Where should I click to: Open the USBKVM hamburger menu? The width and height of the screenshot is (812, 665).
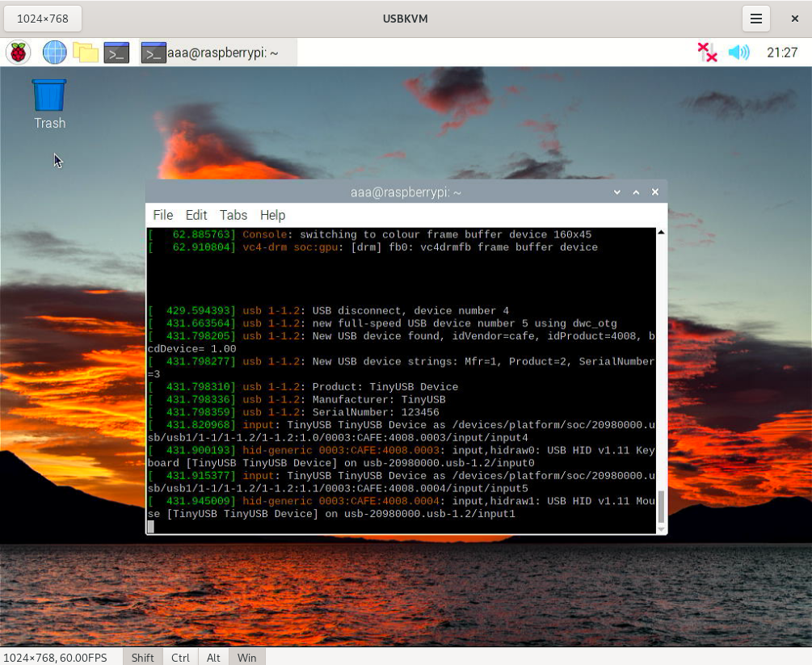tap(756, 19)
